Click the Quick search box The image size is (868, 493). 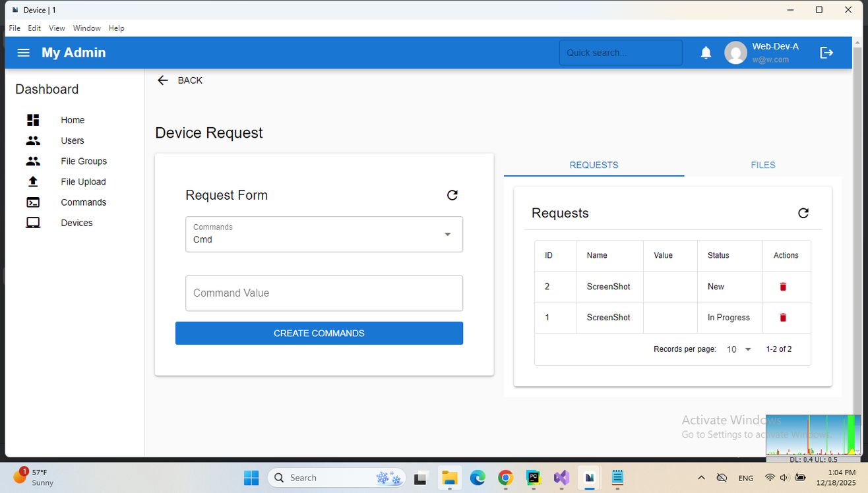pos(620,53)
